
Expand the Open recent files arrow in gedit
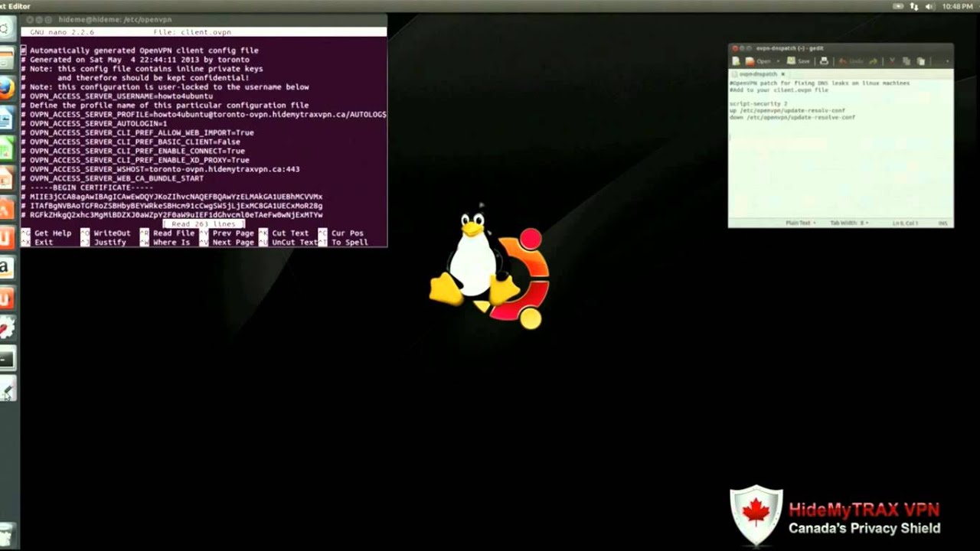[778, 61]
